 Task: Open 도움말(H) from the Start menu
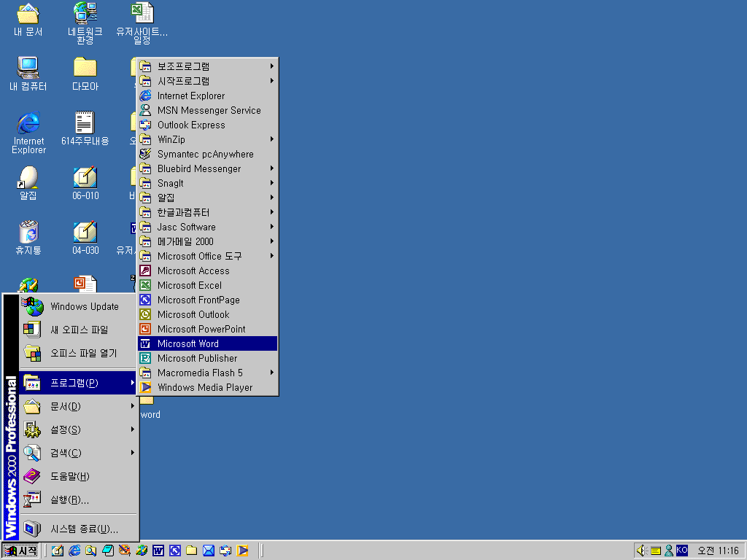click(x=79, y=476)
